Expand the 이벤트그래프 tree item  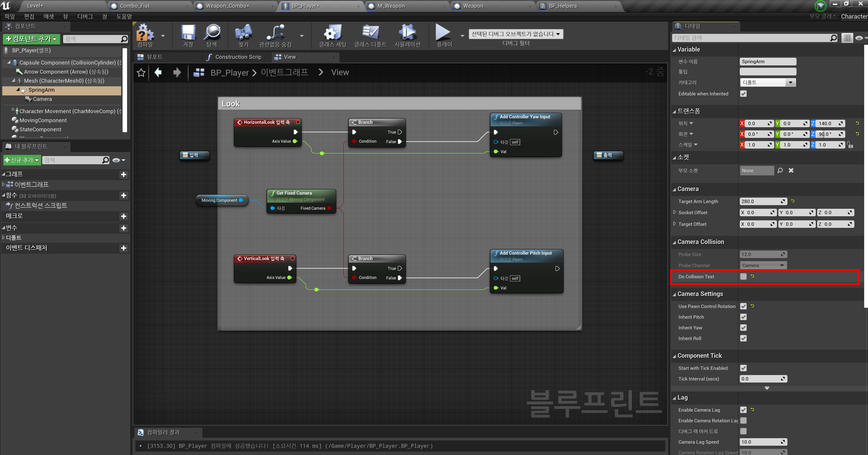[3, 184]
